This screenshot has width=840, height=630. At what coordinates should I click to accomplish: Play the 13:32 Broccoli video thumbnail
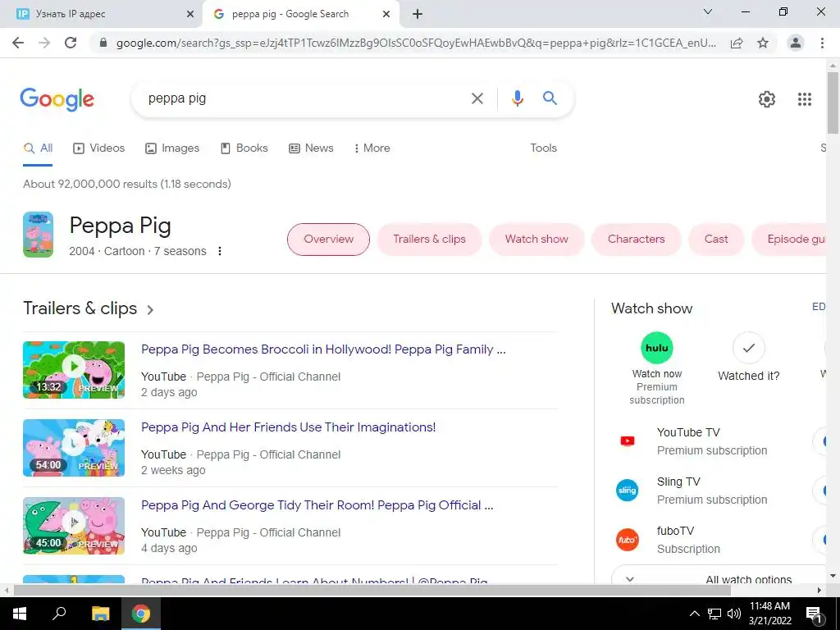[74, 370]
